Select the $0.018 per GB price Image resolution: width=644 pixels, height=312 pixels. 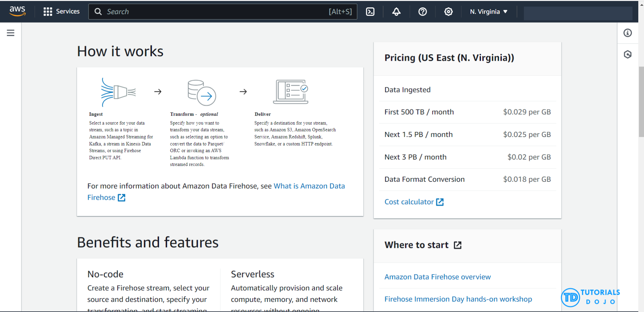pos(527,179)
